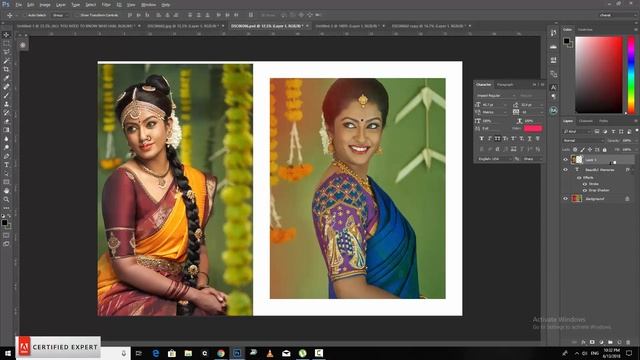Open File Explorer from the taskbar
This screenshot has height=360, width=640.
(x=188, y=353)
